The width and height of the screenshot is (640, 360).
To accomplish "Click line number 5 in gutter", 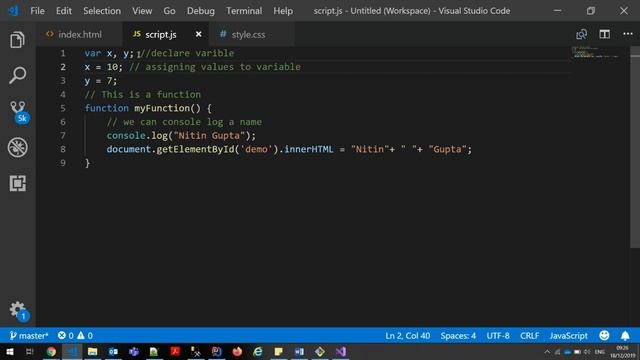I will 63,108.
